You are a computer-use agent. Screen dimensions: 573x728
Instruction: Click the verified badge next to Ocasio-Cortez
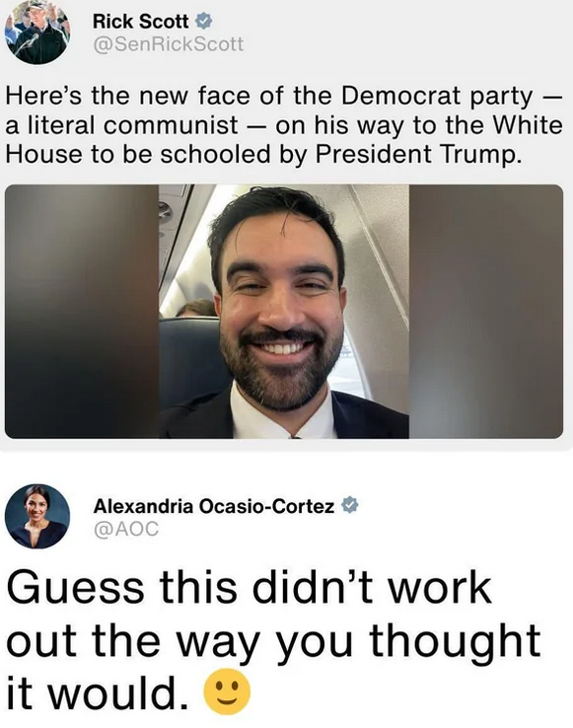click(x=350, y=506)
